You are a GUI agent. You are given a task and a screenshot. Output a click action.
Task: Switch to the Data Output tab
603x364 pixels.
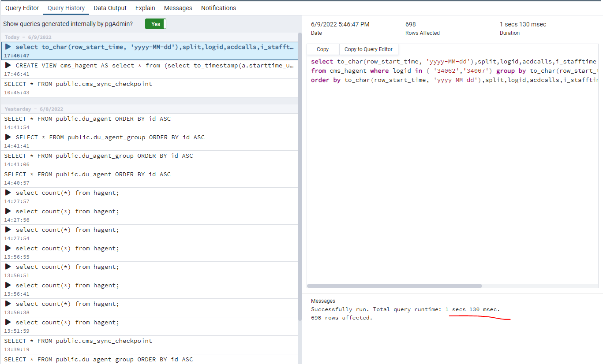point(110,7)
